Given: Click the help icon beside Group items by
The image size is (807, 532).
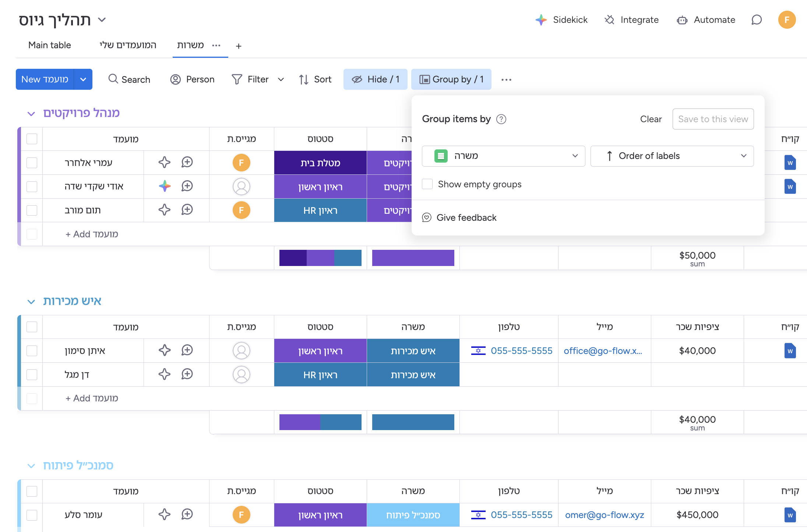Looking at the screenshot, I should coord(501,119).
